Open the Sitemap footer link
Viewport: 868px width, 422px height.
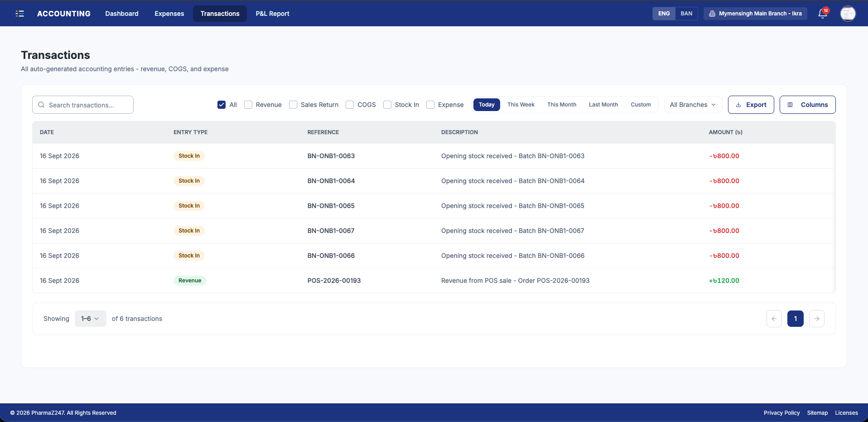coord(817,413)
